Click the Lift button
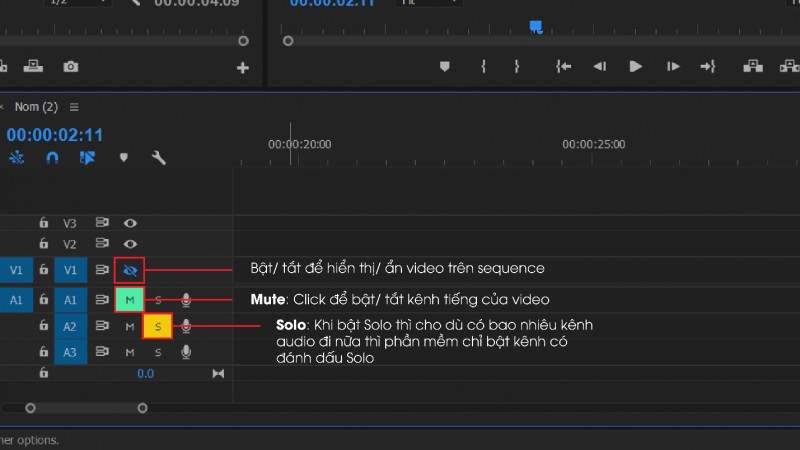The height and width of the screenshot is (450, 800). [x=753, y=66]
